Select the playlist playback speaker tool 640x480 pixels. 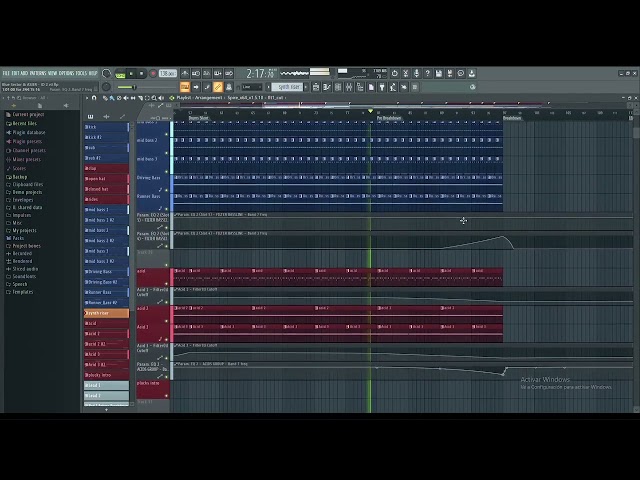pos(161,98)
